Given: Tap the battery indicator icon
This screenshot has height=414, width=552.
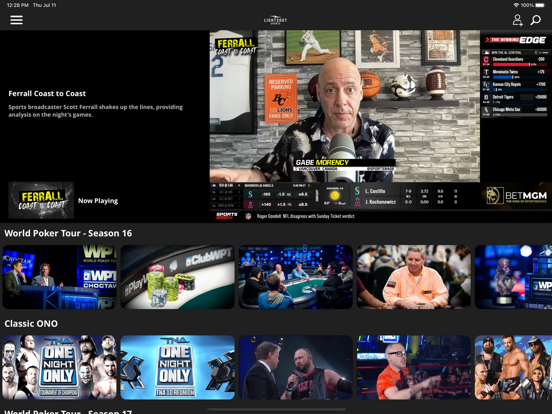Looking at the screenshot, I should point(540,5).
